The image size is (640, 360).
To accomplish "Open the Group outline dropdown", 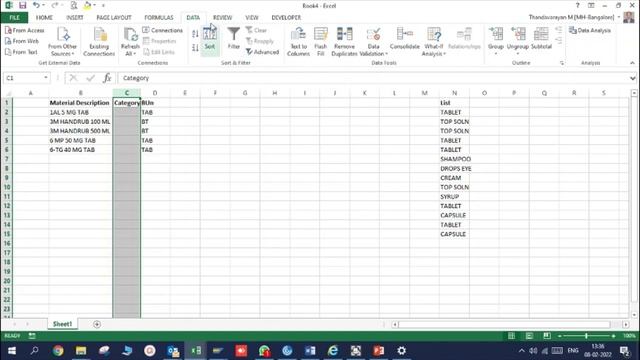I will pos(496,41).
